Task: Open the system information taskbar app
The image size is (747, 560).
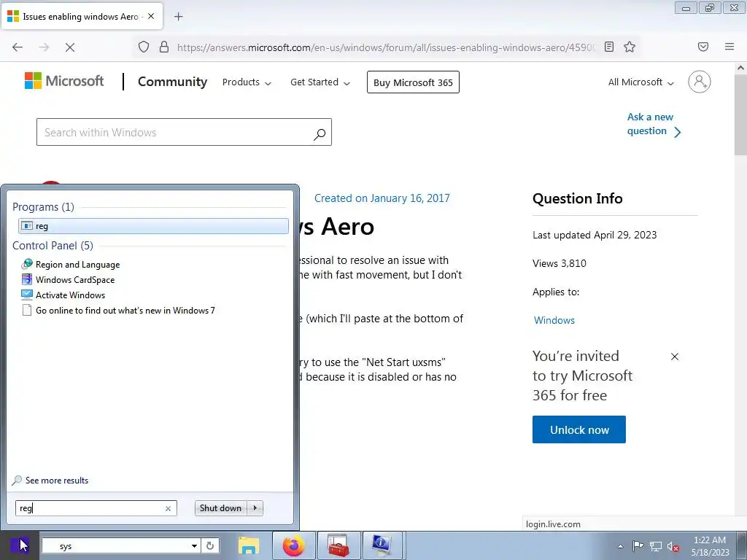Action: click(x=382, y=545)
